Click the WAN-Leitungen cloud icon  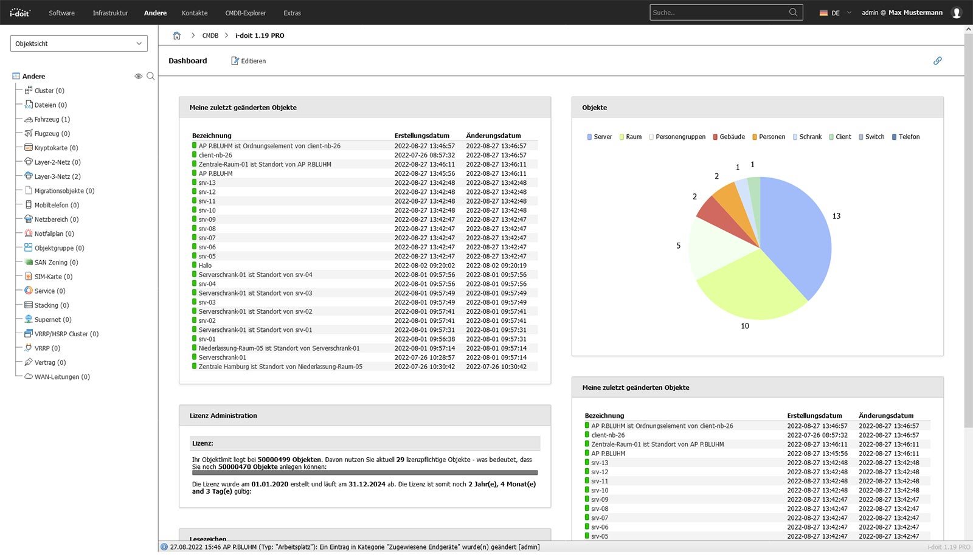29,377
